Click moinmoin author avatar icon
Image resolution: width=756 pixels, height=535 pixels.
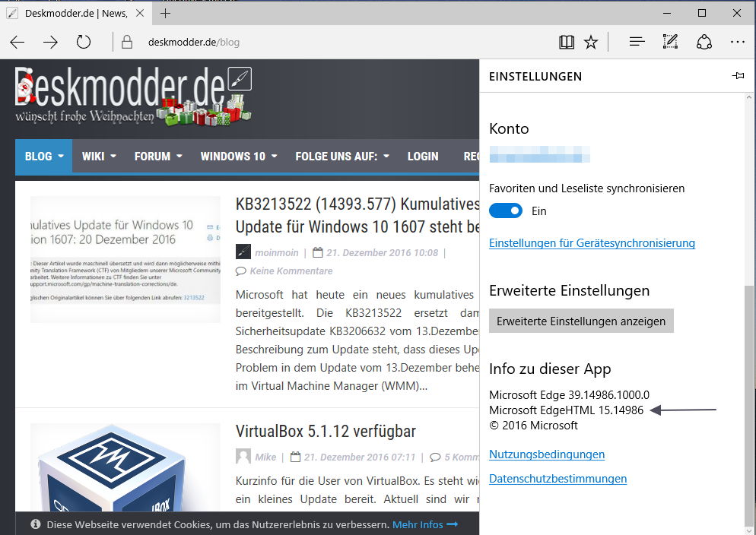[x=243, y=252]
